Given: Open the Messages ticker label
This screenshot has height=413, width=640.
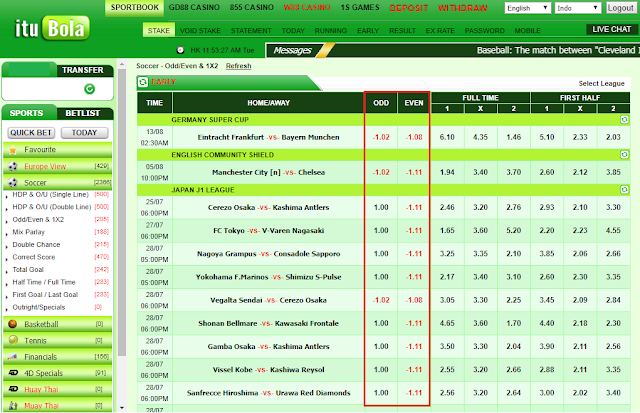Looking at the screenshot, I should click(293, 50).
